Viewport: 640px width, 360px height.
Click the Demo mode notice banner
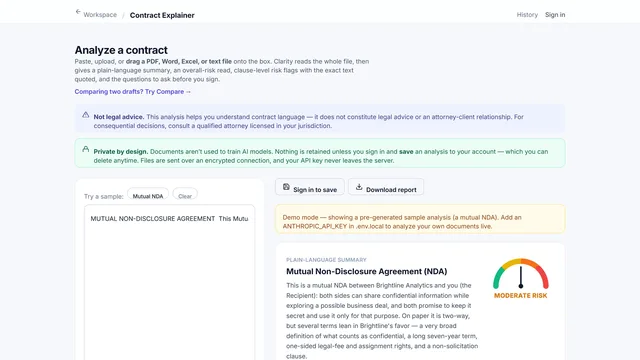pyautogui.click(x=420, y=219)
